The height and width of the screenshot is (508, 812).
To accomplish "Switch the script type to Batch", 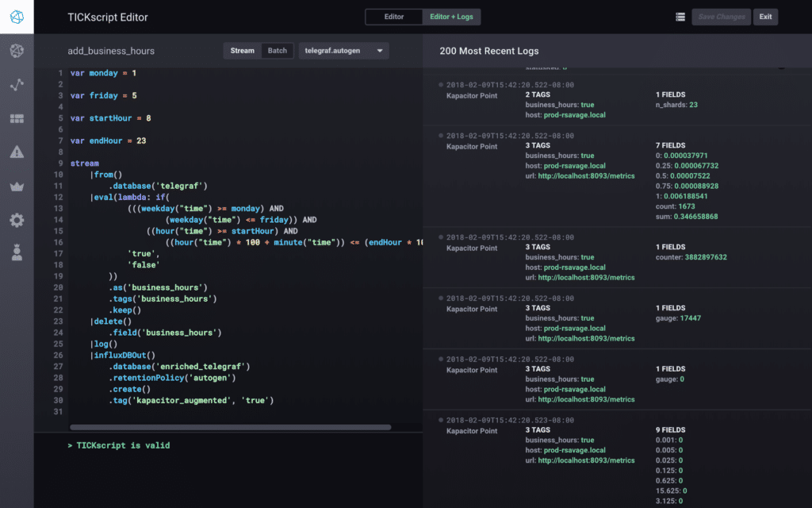I will pyautogui.click(x=278, y=51).
